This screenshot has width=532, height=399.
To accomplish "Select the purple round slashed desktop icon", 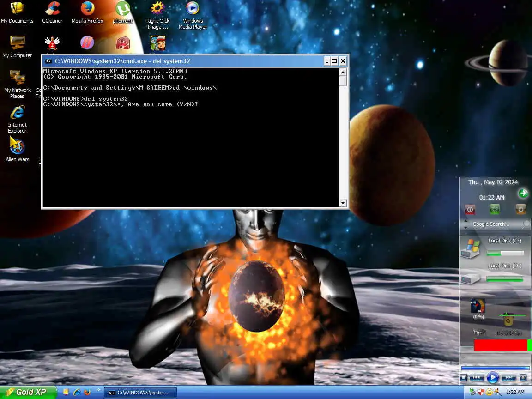I will pyautogui.click(x=87, y=43).
